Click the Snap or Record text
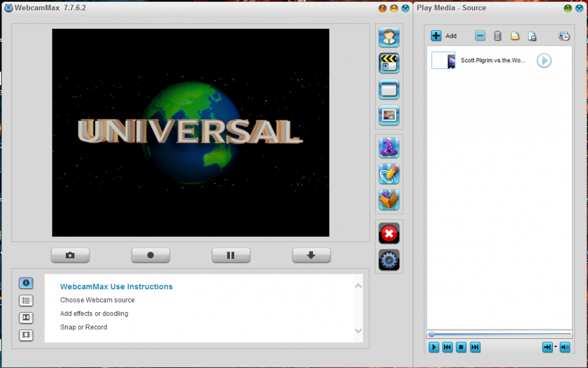Screen dimensions: 588x368 (83, 327)
